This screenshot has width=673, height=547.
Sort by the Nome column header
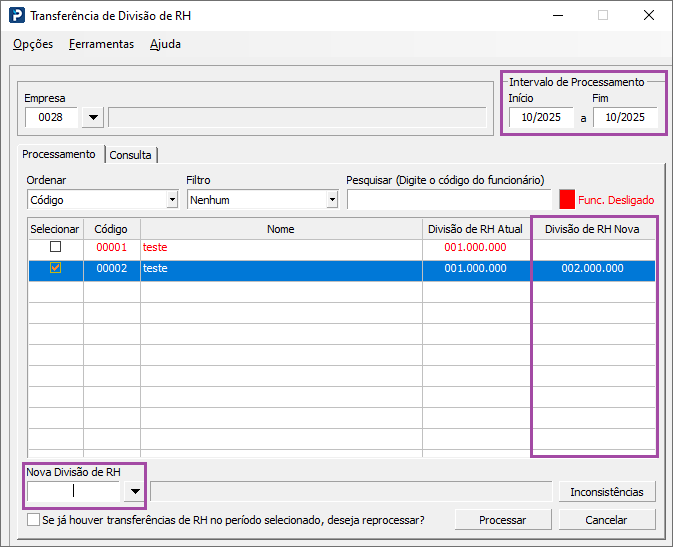coord(281,229)
